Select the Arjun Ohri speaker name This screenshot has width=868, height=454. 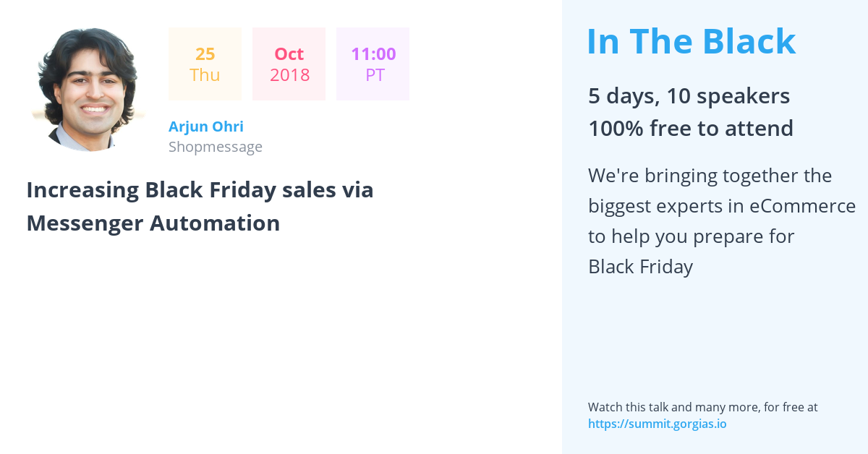coord(206,127)
